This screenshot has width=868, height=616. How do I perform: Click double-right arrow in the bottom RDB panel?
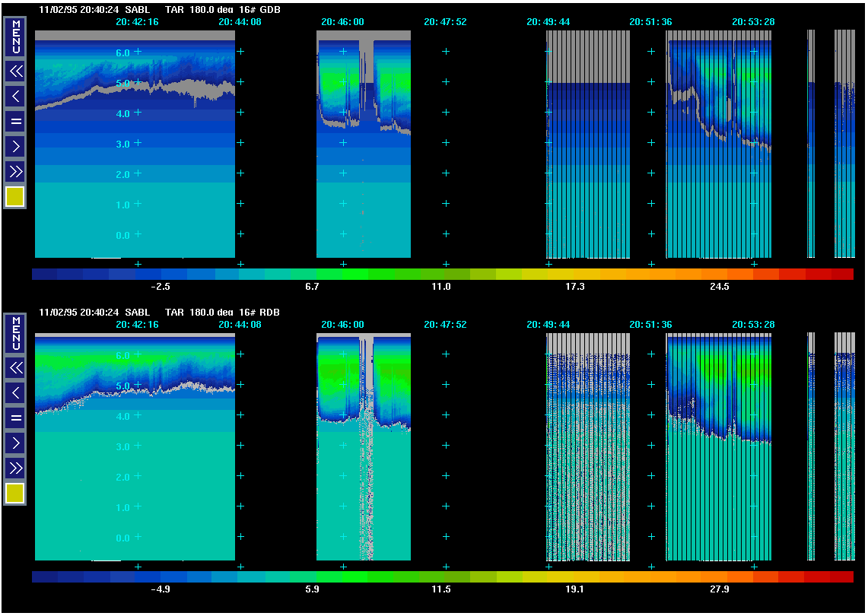coord(15,466)
